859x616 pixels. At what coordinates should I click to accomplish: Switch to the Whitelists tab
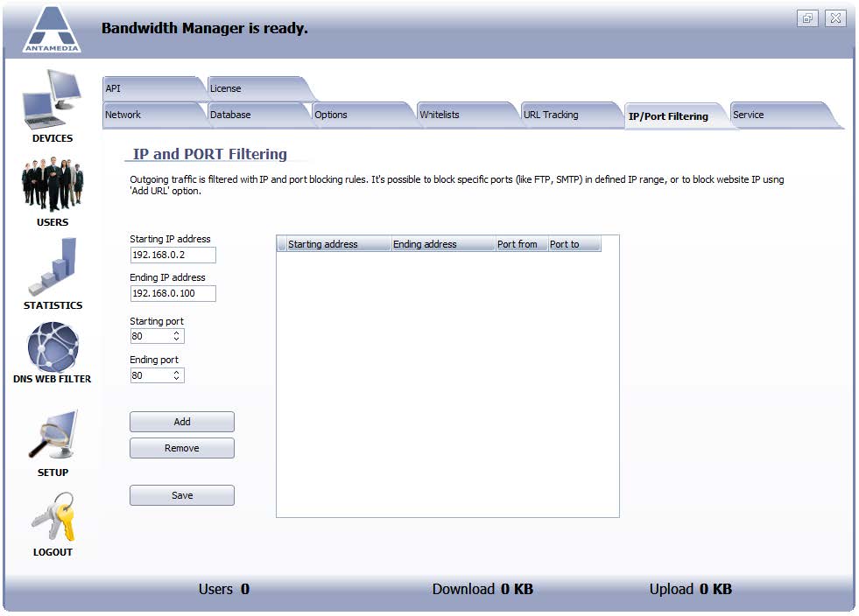[x=466, y=115]
